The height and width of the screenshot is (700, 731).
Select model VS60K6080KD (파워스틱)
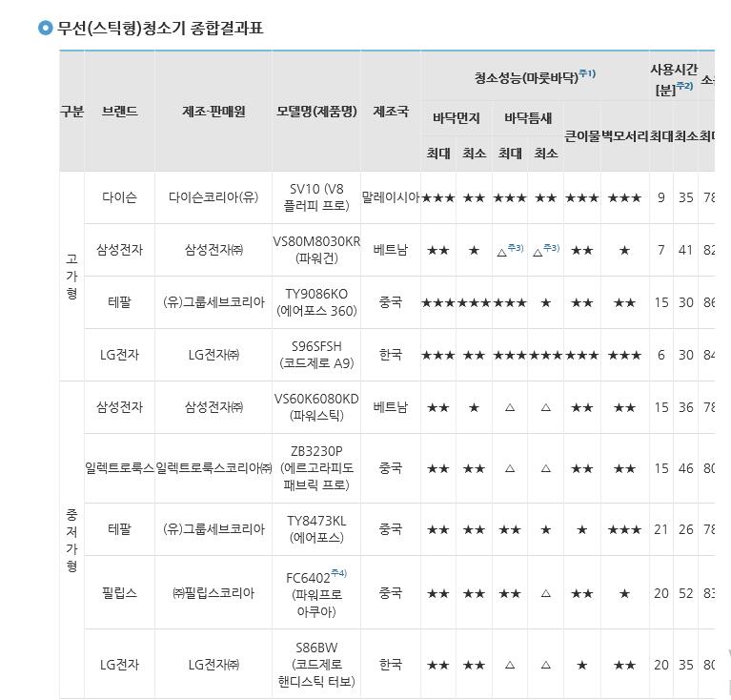[316, 407]
